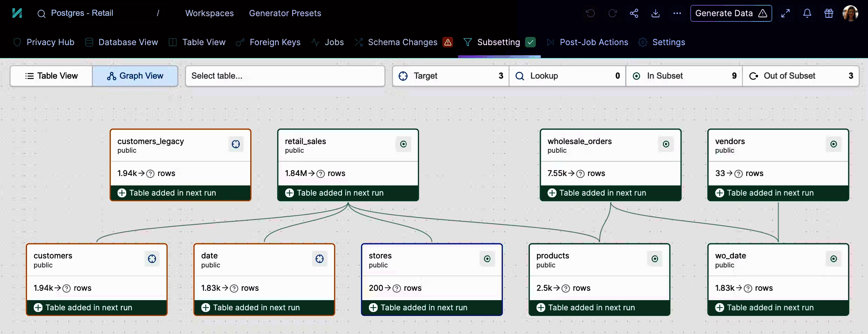Click the share icon in header

tap(634, 14)
